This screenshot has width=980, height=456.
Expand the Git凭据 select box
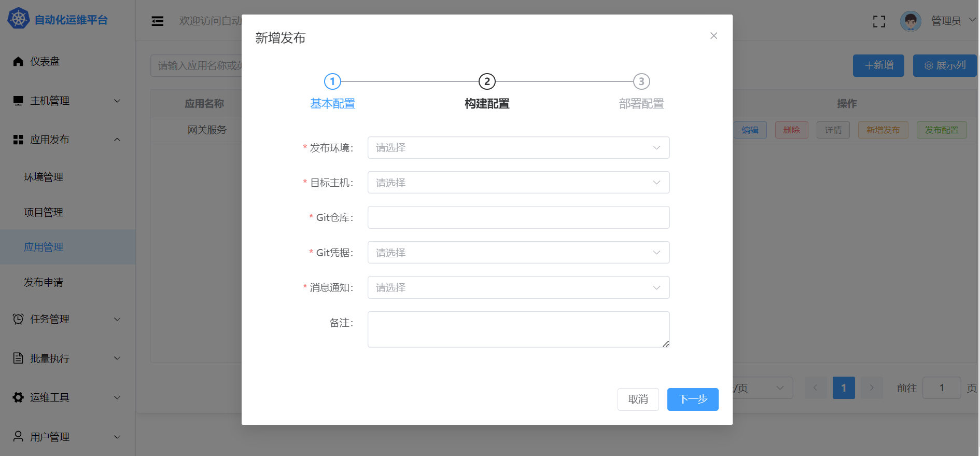pyautogui.click(x=518, y=253)
